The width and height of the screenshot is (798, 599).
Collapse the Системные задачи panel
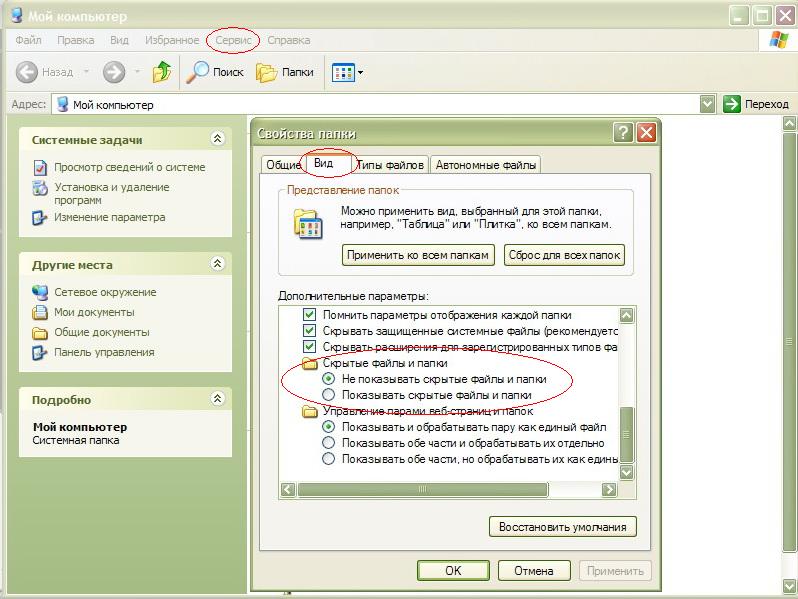click(x=217, y=138)
